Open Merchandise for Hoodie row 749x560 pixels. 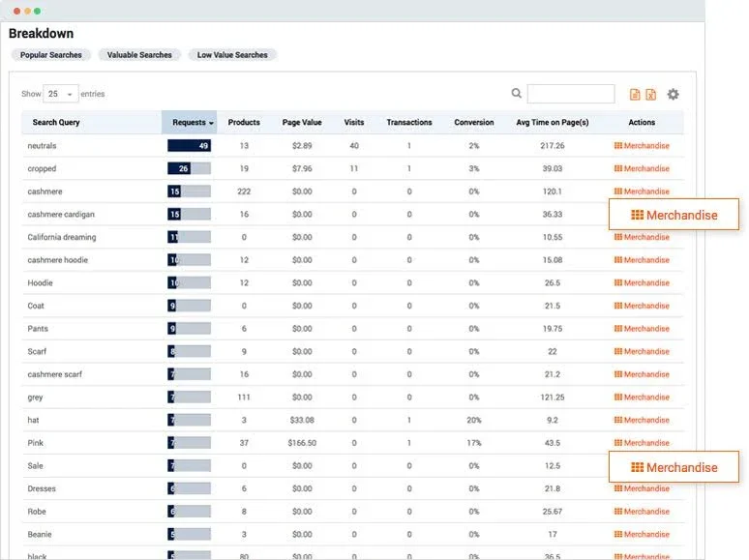tap(642, 283)
